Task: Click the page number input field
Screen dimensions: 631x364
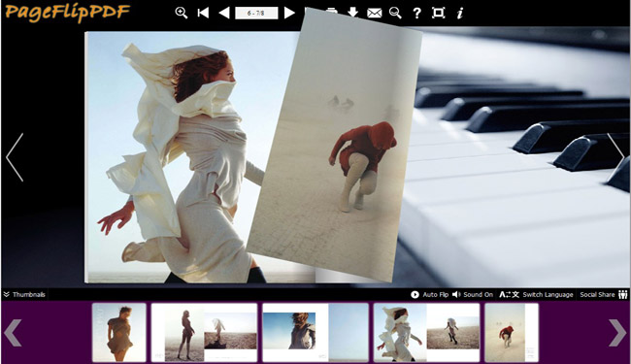Action: [x=256, y=13]
